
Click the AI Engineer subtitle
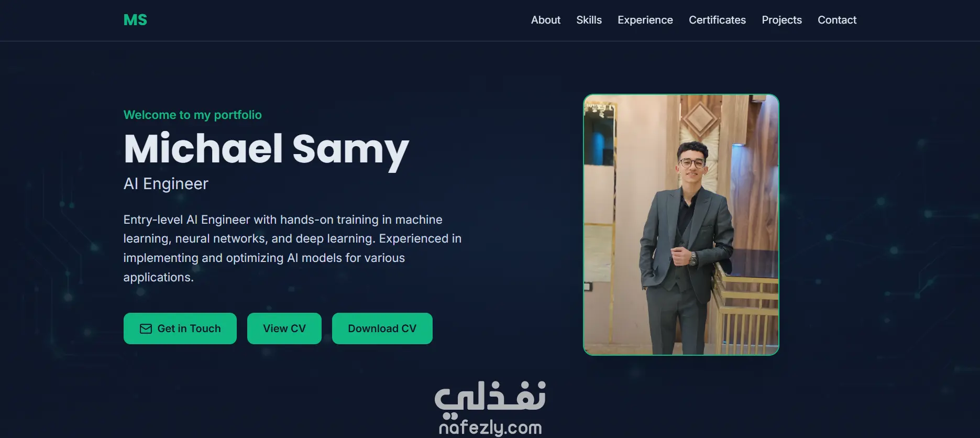coord(166,184)
